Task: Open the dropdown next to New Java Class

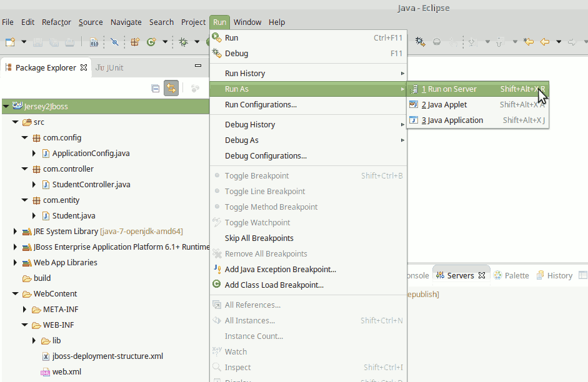Action: 165,42
